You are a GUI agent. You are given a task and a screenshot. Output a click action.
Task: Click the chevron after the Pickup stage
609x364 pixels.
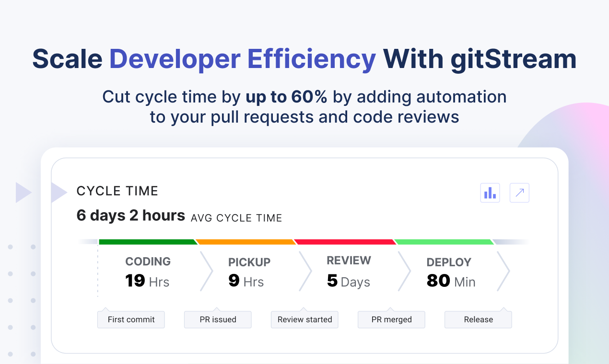(305, 271)
